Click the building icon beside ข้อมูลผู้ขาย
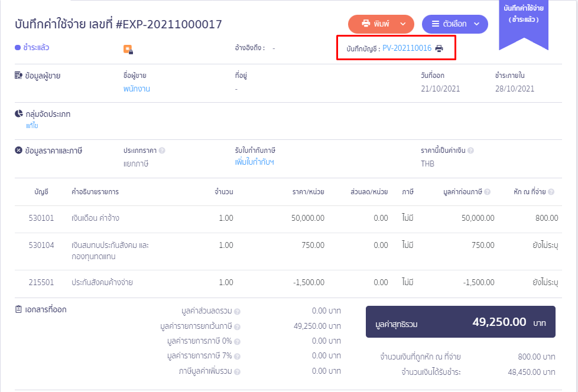 18,76
